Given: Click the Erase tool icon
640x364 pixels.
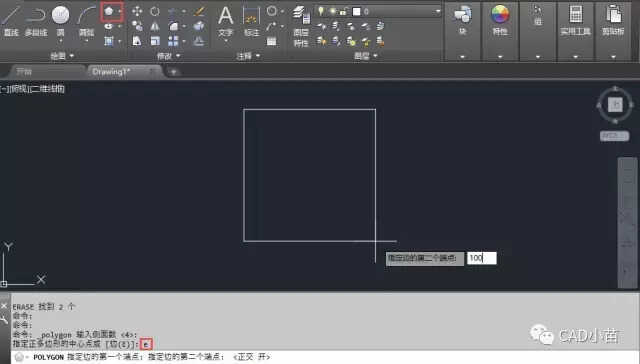Looking at the screenshot, I should point(199,11).
